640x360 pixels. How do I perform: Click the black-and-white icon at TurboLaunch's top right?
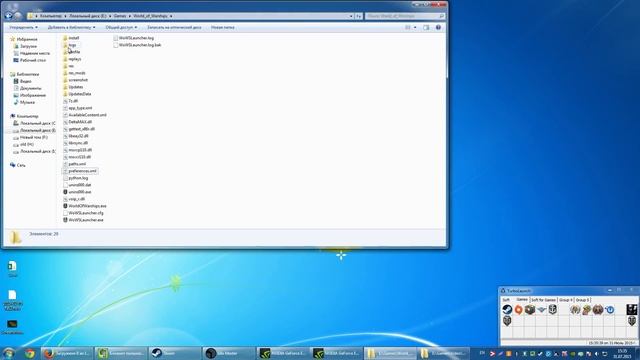point(631,309)
